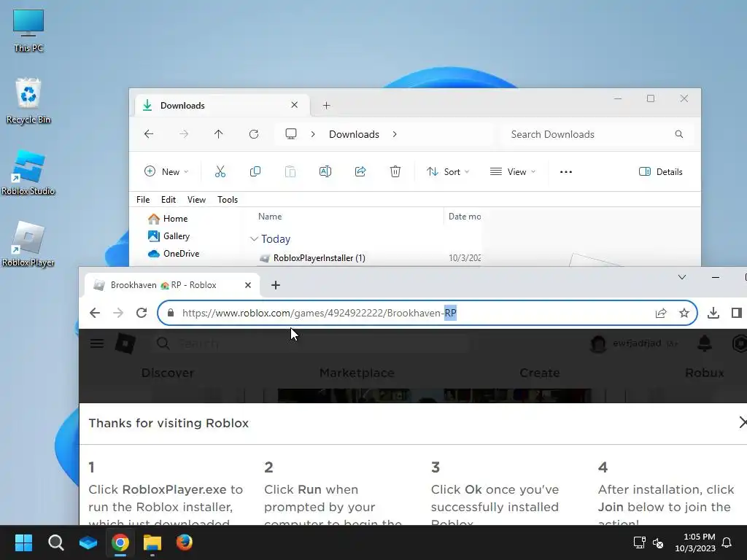
Task: Expand the breadcrumb chevron after Downloads
Action: (395, 134)
